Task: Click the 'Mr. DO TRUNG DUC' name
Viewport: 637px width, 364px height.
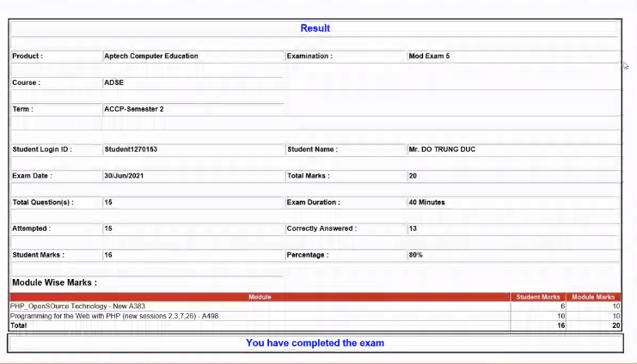Action: click(x=442, y=149)
